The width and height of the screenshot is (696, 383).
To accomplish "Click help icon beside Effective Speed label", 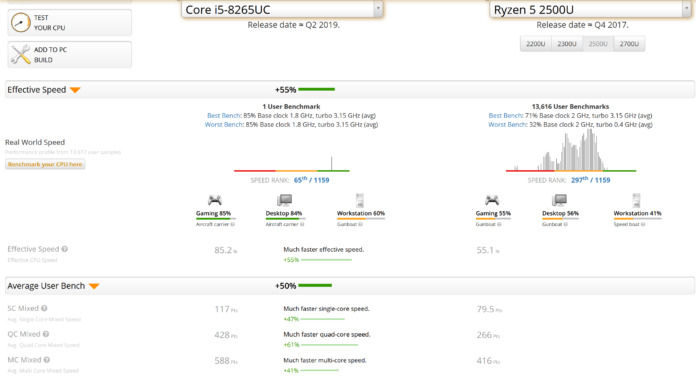I will (65, 249).
